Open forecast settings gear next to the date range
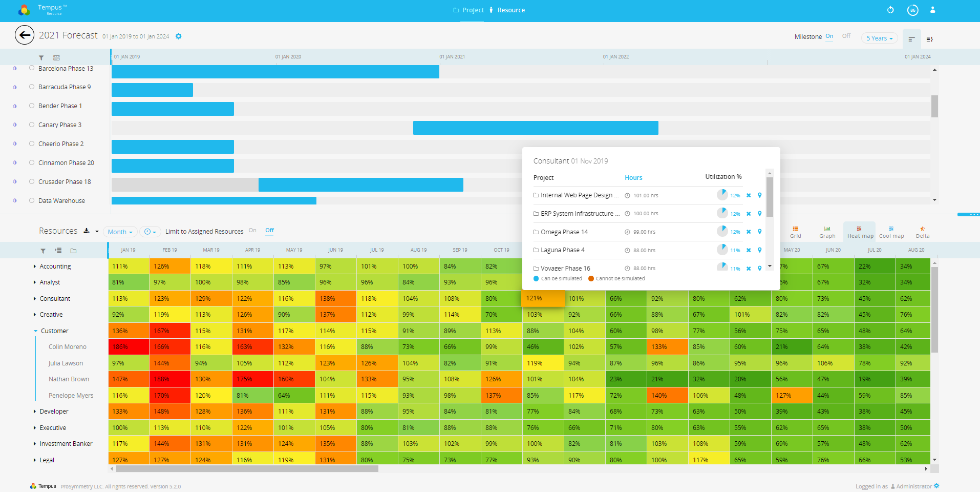The height and width of the screenshot is (492, 980). coord(179,36)
